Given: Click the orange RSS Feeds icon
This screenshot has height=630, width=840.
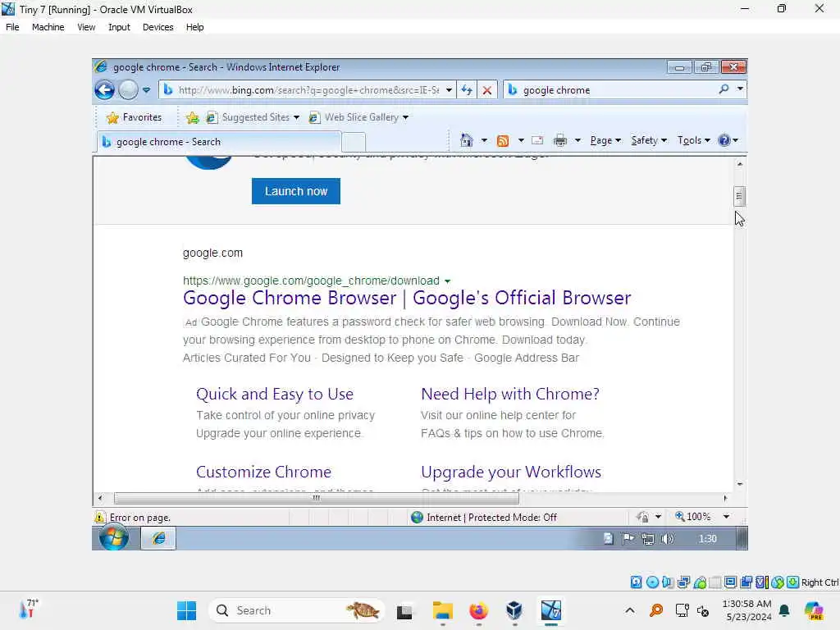Looking at the screenshot, I should (x=503, y=140).
